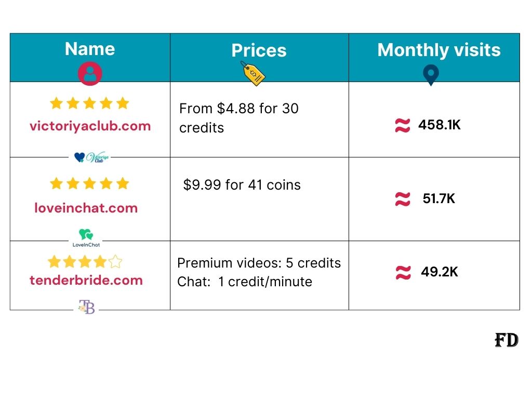Open the tenderbride.com link

pyautogui.click(x=86, y=280)
